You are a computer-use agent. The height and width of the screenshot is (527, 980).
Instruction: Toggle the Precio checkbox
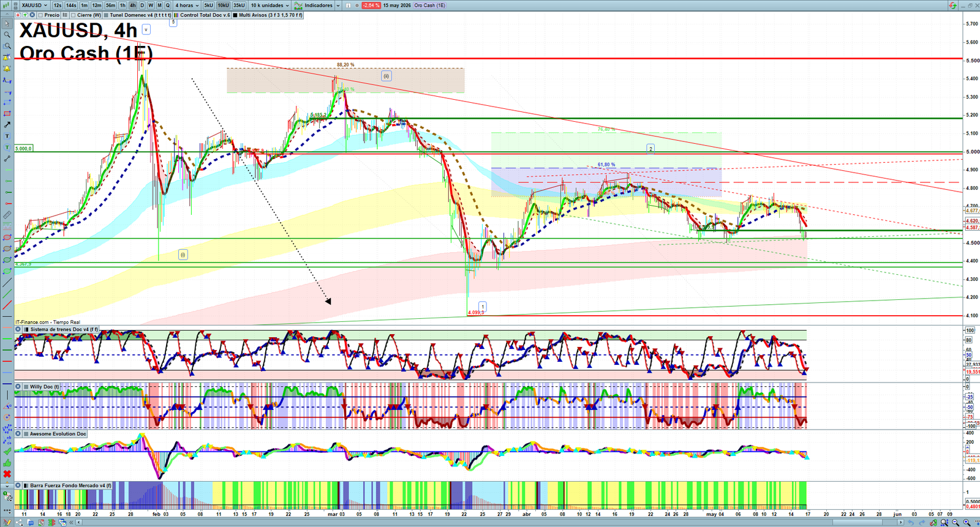[40, 15]
